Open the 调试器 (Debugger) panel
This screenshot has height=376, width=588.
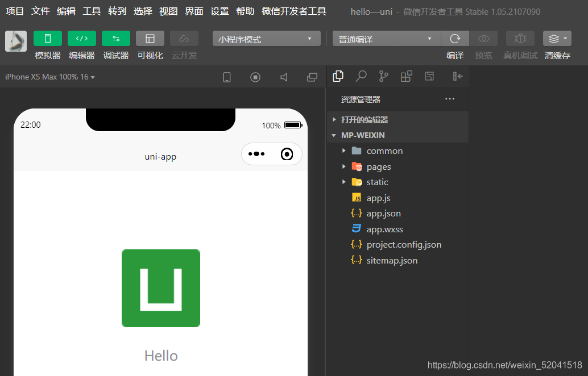(115, 38)
